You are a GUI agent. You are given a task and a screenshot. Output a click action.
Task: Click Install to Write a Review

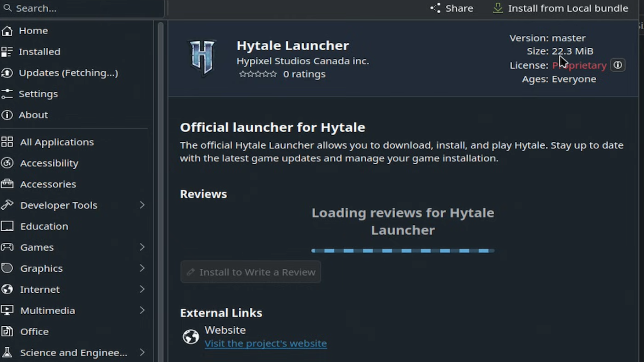251,273
